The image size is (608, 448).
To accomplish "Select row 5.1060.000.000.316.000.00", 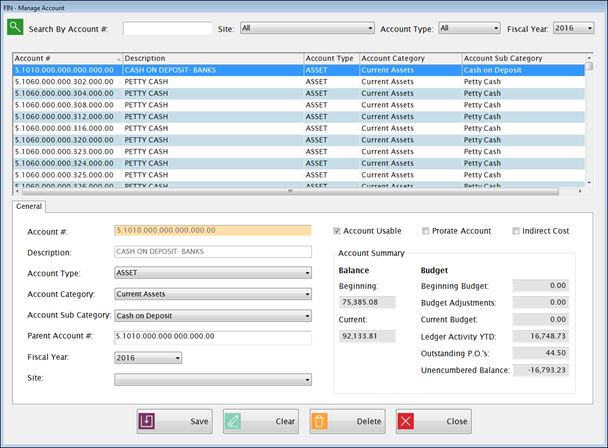I will (x=299, y=128).
